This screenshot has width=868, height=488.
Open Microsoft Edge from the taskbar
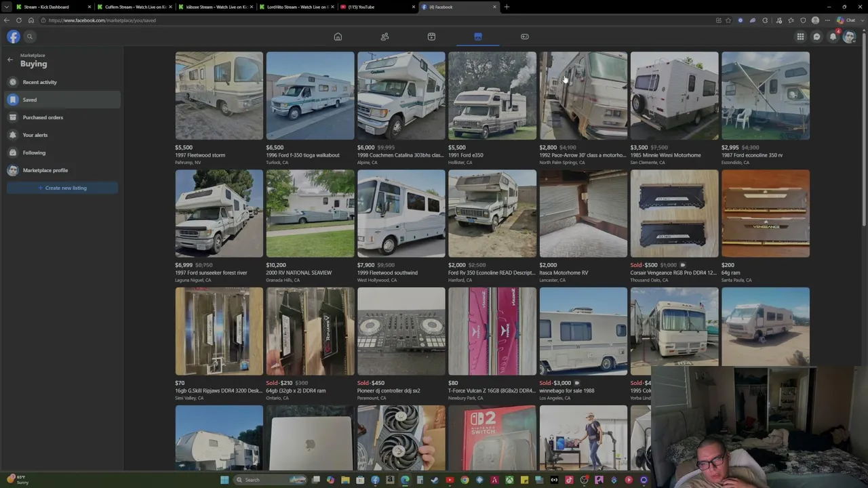pos(405,480)
